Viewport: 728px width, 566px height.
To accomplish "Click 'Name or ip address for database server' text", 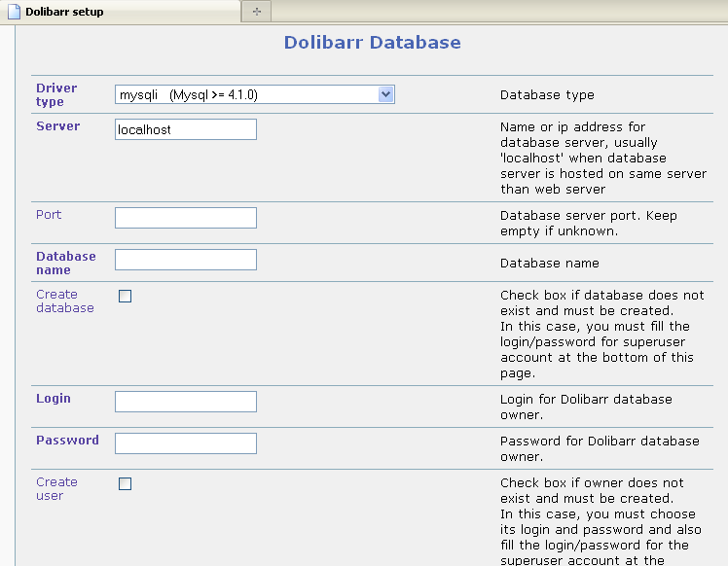I will (x=603, y=158).
